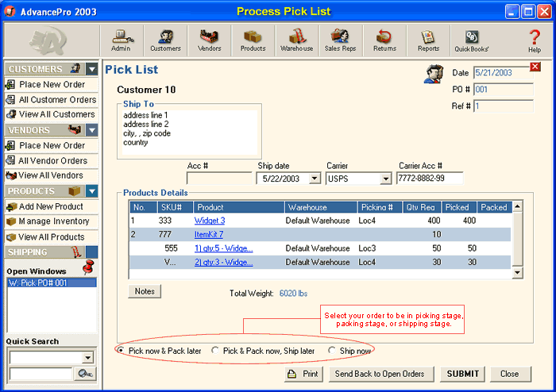Screen dimensions: 556x392
Task: Click the hand truck icon in Shipping header
Action: point(76,252)
